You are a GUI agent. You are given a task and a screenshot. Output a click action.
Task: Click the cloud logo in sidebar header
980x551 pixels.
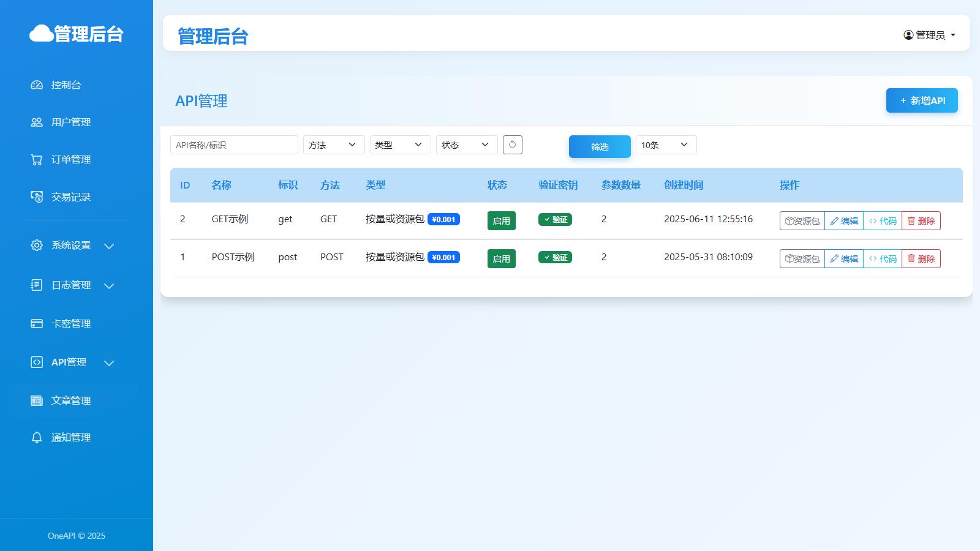click(42, 34)
